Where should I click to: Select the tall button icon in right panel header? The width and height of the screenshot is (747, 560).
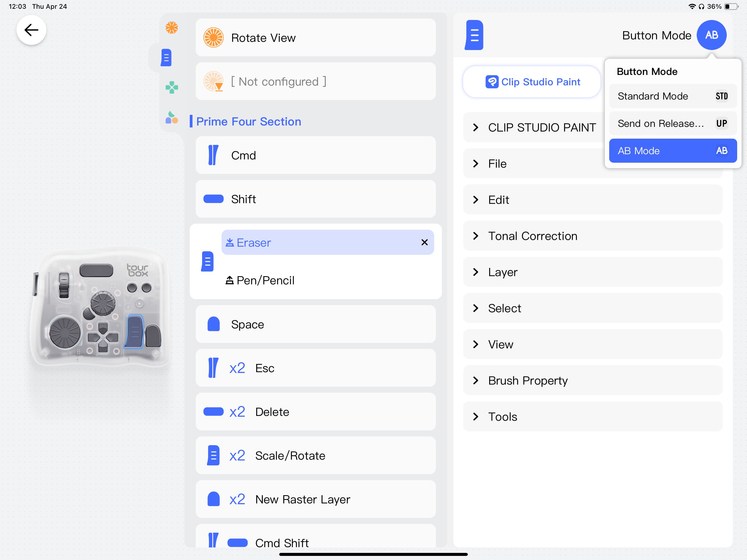point(474,35)
